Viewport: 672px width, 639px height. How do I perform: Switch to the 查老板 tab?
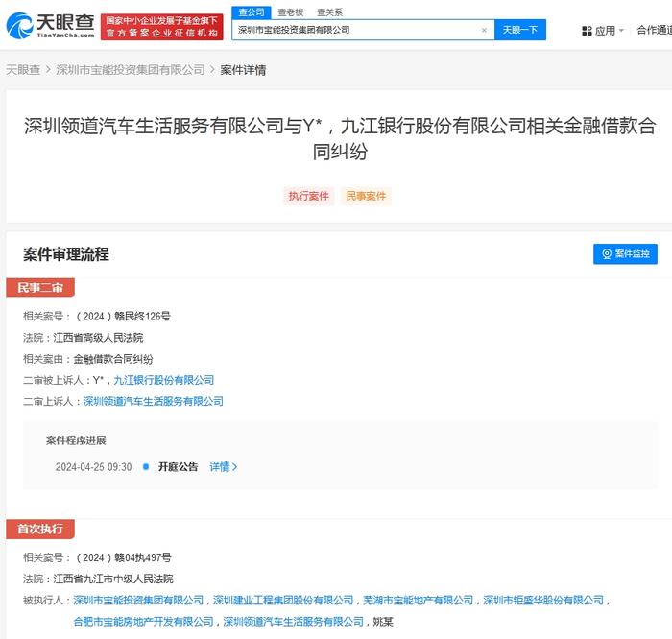click(x=291, y=12)
